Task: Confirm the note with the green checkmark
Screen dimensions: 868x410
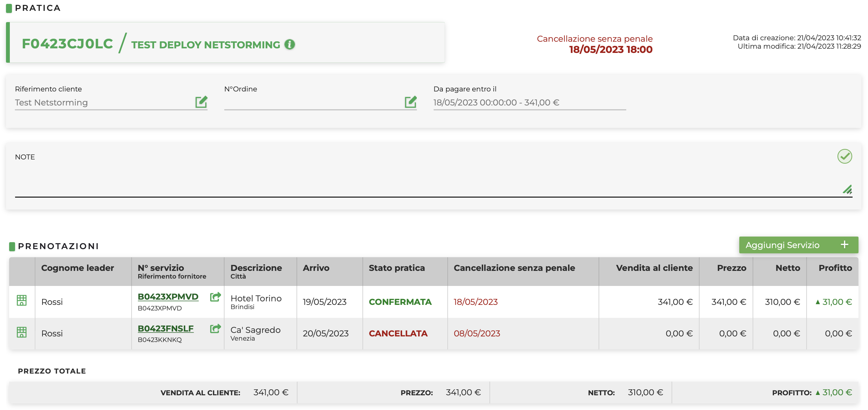Action: (x=844, y=156)
